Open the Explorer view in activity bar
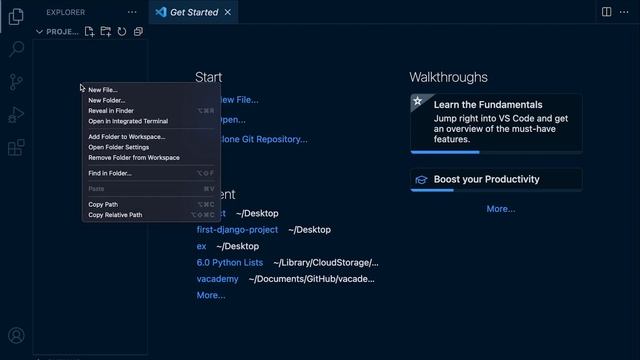 click(x=16, y=16)
